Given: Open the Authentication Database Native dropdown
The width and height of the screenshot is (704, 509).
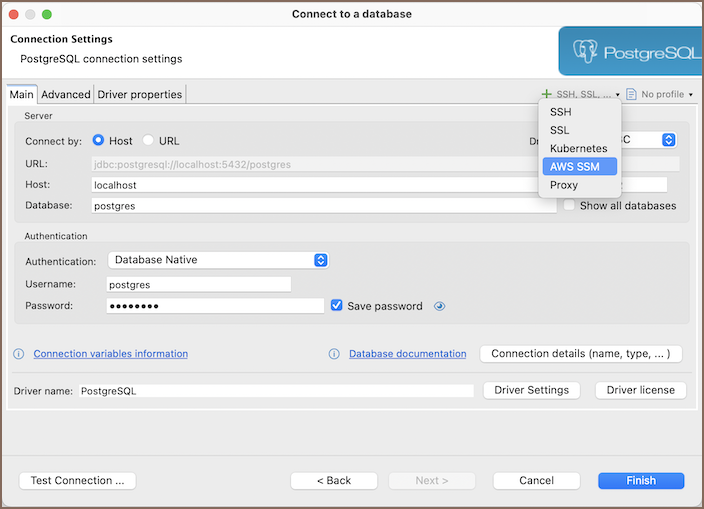Looking at the screenshot, I should click(x=218, y=260).
